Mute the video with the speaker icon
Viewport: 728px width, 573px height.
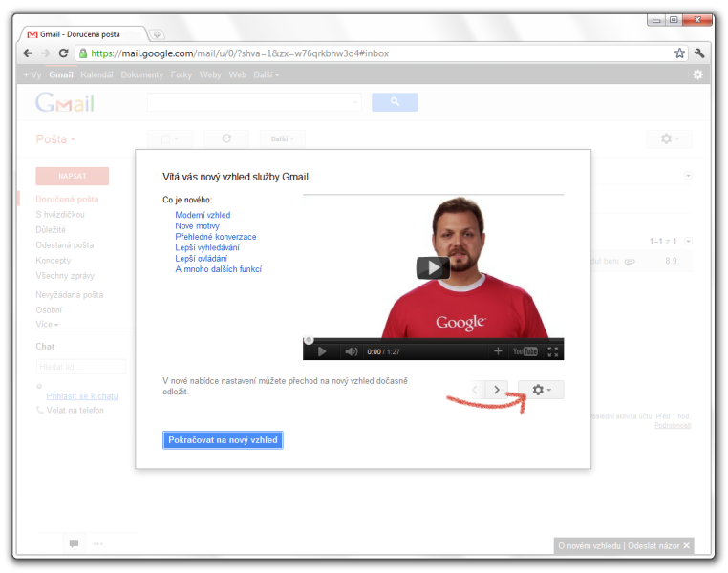pyautogui.click(x=351, y=351)
